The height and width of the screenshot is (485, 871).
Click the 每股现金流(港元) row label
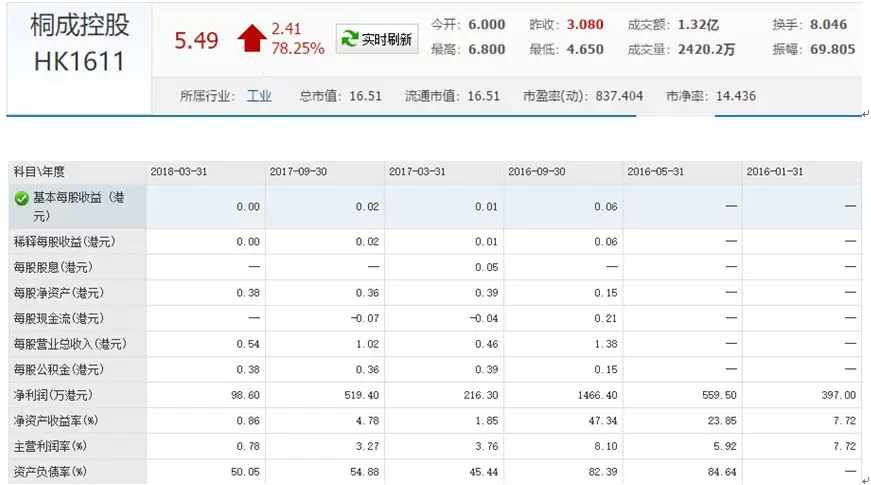59,318
